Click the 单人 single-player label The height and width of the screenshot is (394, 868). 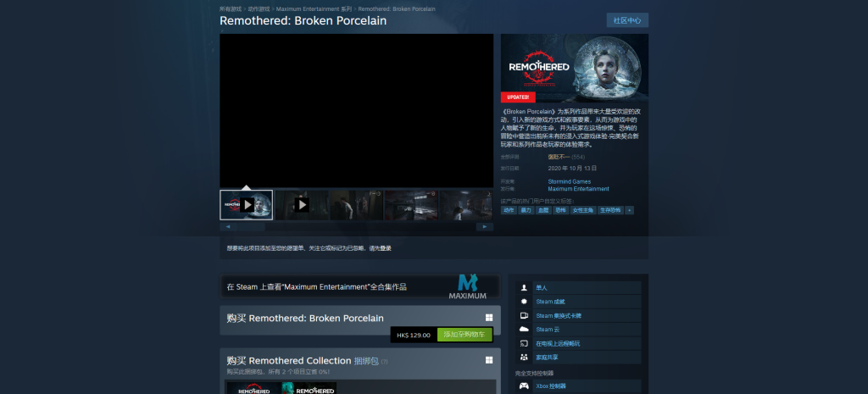541,288
